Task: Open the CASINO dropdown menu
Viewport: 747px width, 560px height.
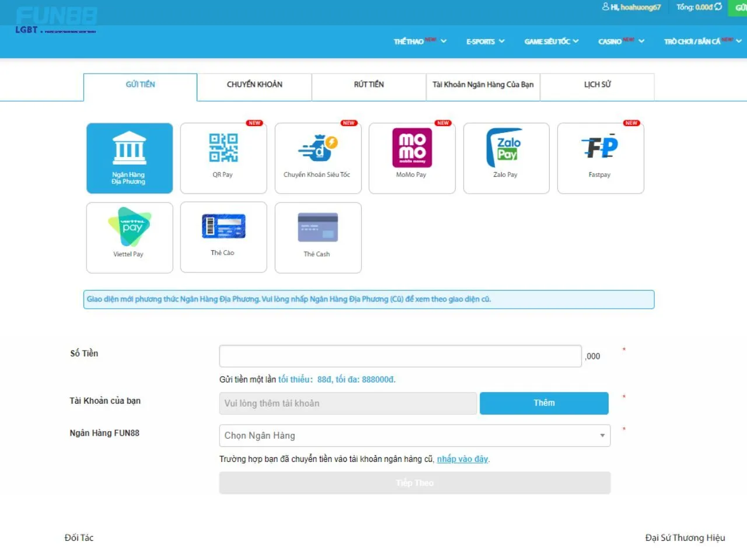Action: click(622, 41)
